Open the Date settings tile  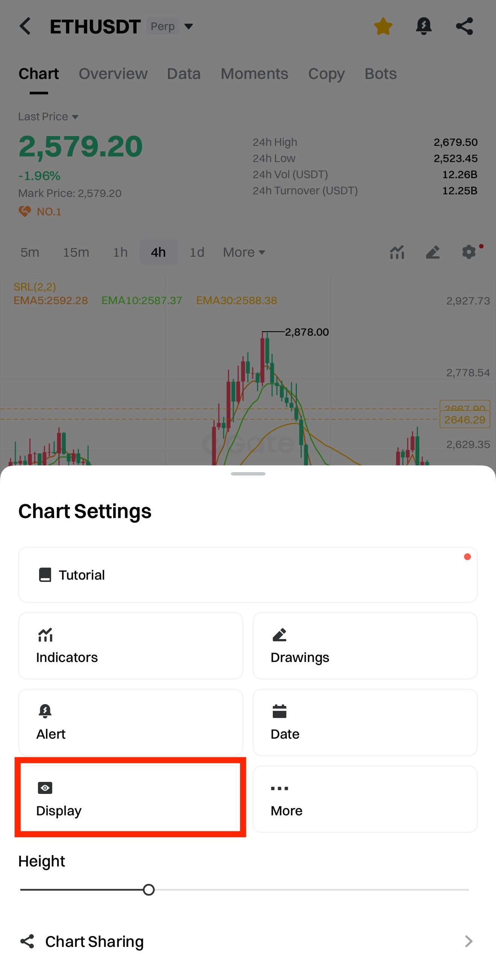365,722
